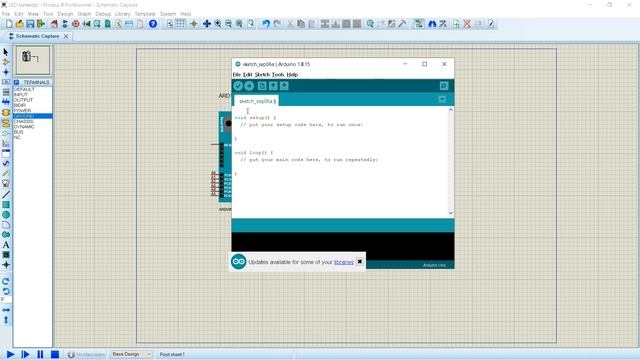This screenshot has height=360, width=640.
Task: Close the Schematic Capture tab
Action: pyautogui.click(x=66, y=36)
